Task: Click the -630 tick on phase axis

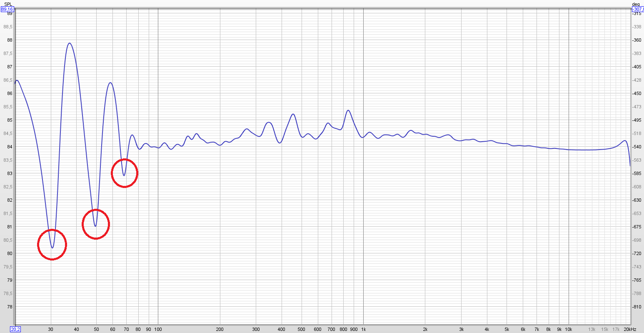Action: (x=637, y=200)
